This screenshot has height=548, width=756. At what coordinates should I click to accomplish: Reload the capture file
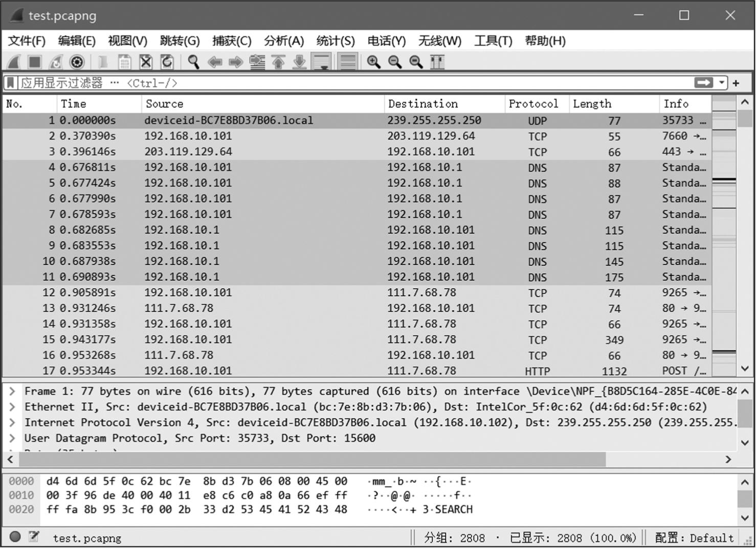[167, 62]
